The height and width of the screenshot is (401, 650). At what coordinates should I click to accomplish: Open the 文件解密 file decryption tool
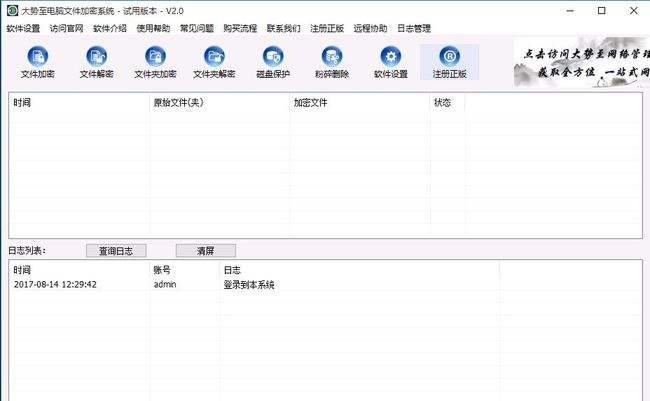(x=97, y=62)
